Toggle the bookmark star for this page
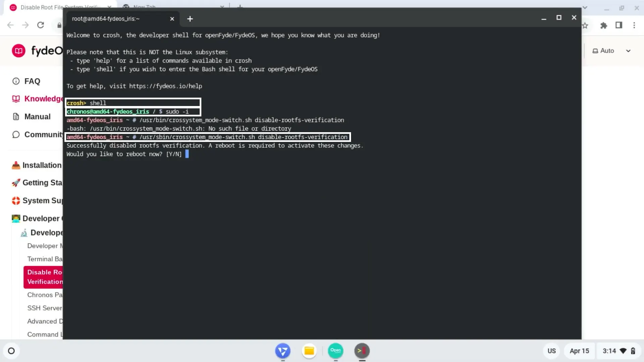 [585, 25]
